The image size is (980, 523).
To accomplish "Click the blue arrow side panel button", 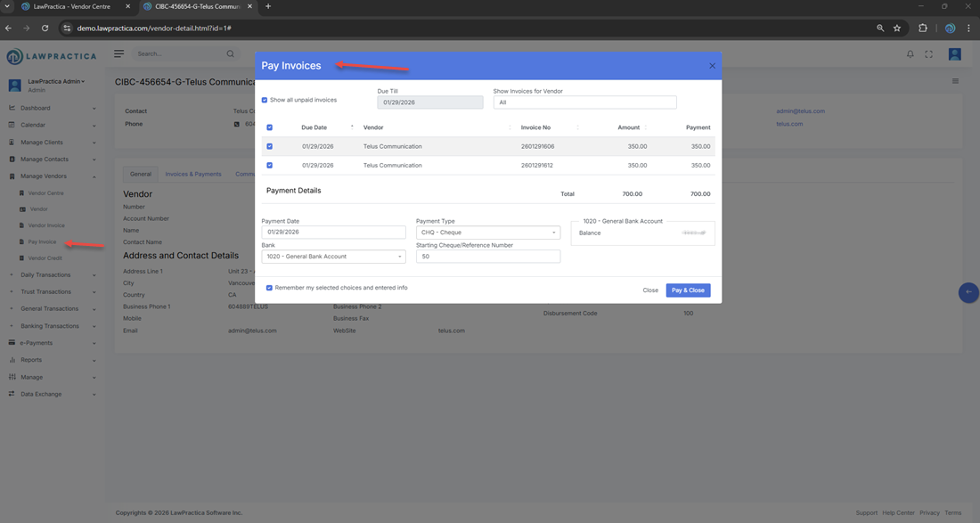I will tap(968, 292).
